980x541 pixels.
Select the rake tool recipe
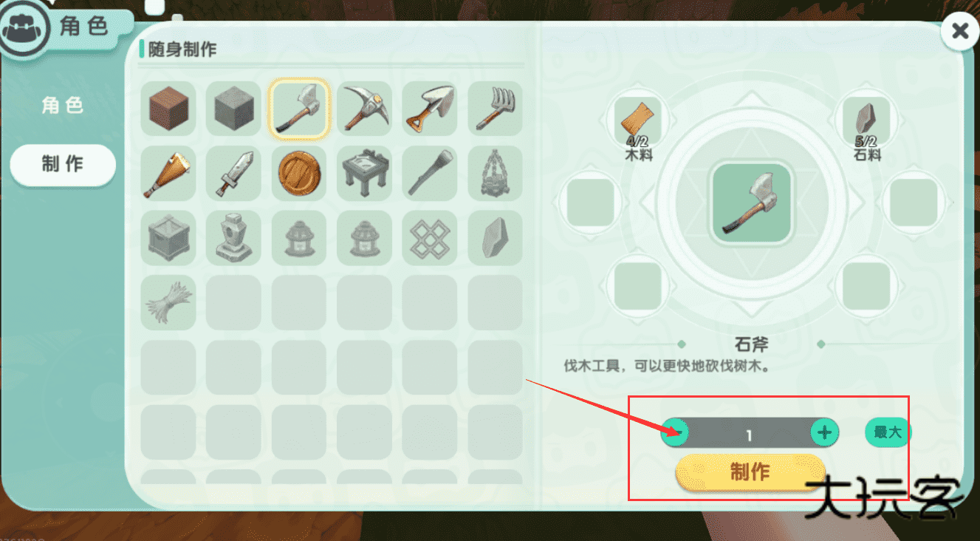[496, 109]
